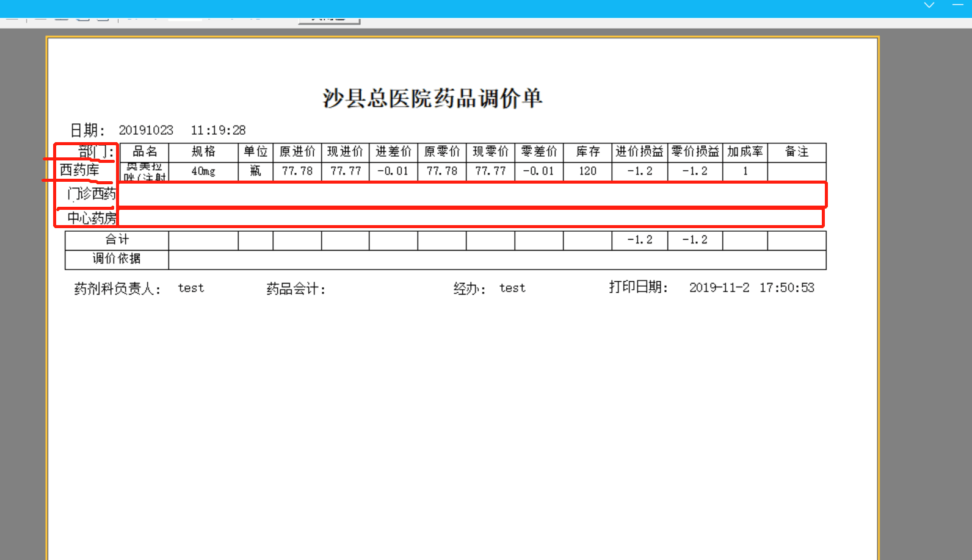Click the drug name cell under 品名
This screenshot has width=972, height=560.
pyautogui.click(x=145, y=171)
